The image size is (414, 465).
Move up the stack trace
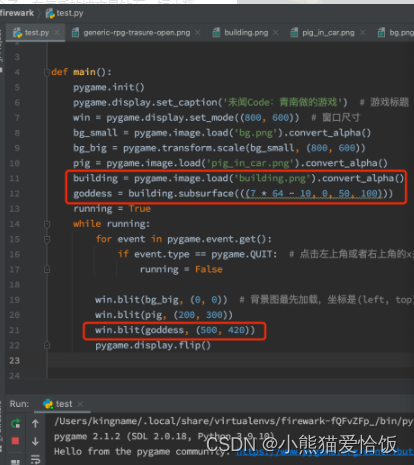coord(35,423)
